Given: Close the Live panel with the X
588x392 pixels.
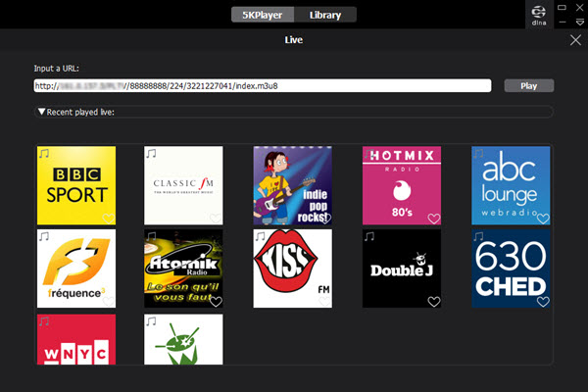Looking at the screenshot, I should pyautogui.click(x=575, y=40).
